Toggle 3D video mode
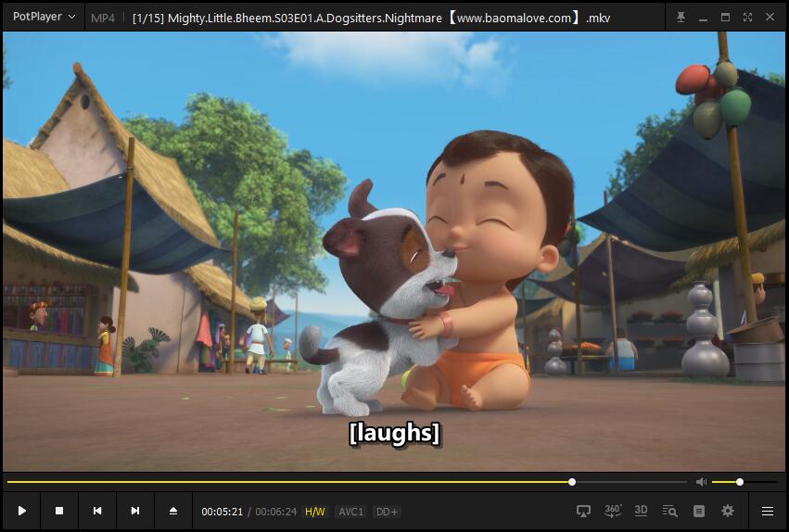 click(x=641, y=511)
